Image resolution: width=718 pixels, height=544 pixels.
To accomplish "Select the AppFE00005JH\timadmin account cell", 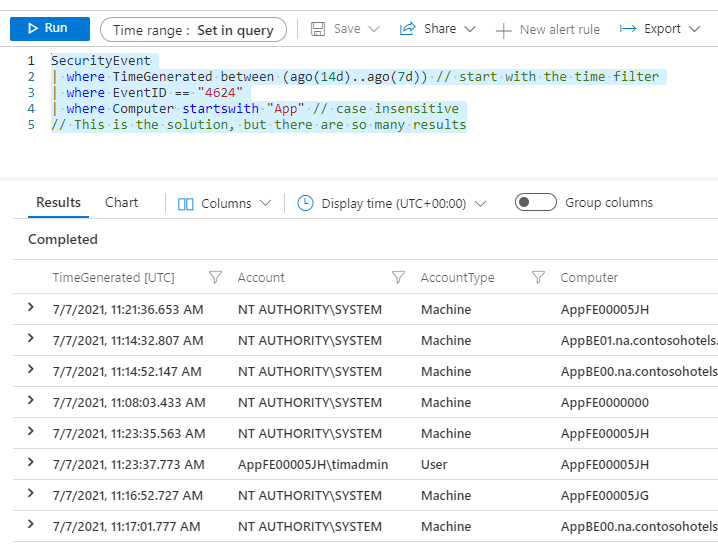I will point(313,464).
